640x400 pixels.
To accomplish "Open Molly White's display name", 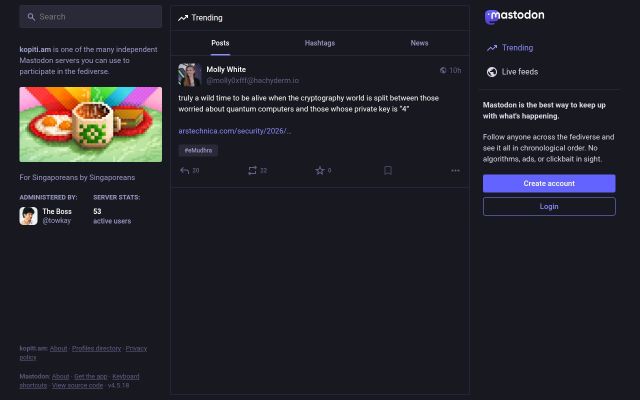I will 226,69.
